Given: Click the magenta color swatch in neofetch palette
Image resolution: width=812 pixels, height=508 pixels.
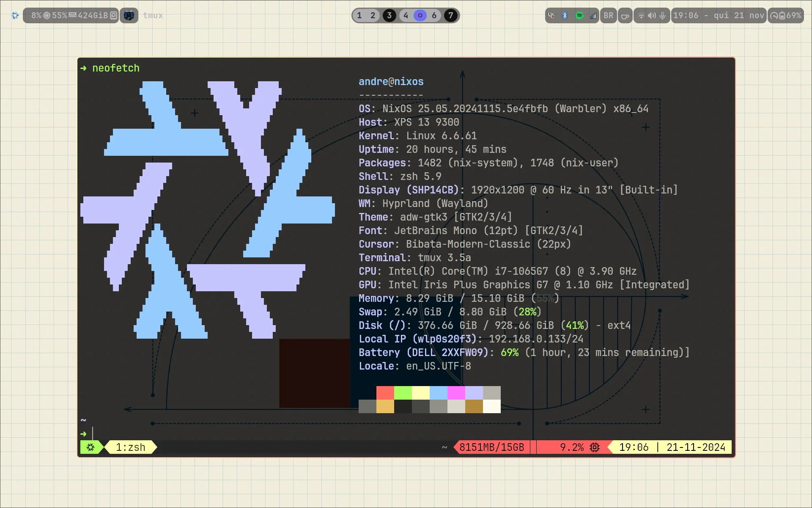Looking at the screenshot, I should click(456, 393).
